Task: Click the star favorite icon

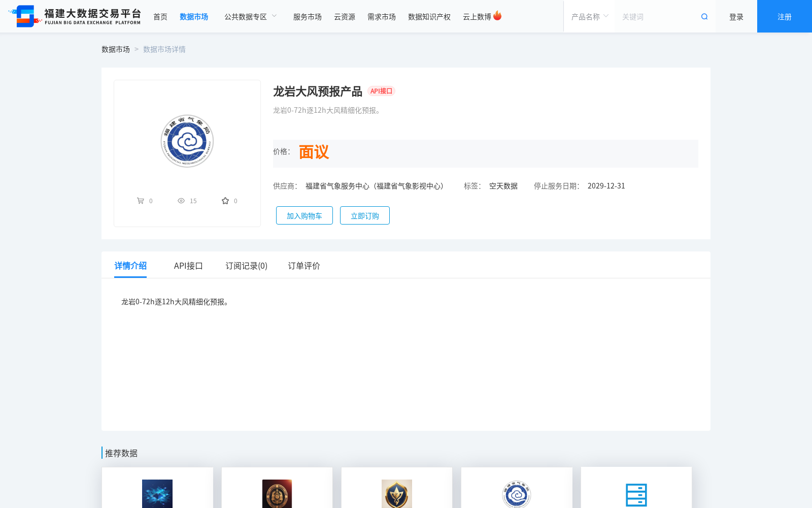Action: [225, 201]
